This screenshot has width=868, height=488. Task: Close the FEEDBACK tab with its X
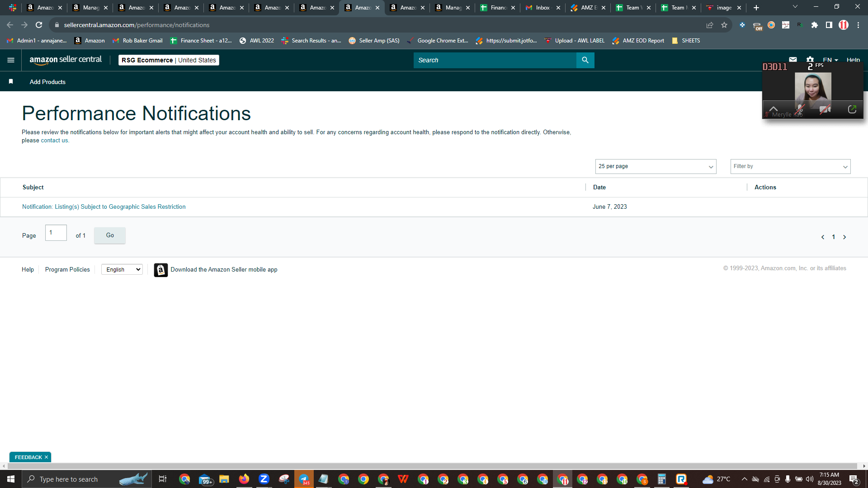pos(46,457)
